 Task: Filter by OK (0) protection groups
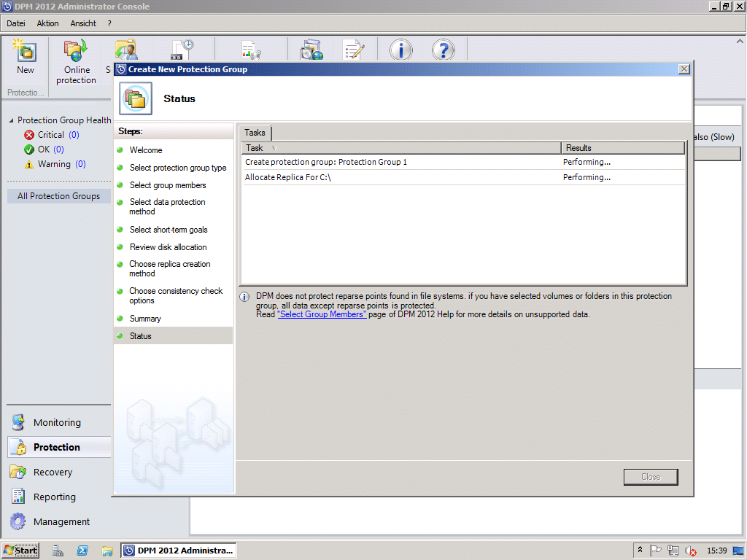coord(51,149)
